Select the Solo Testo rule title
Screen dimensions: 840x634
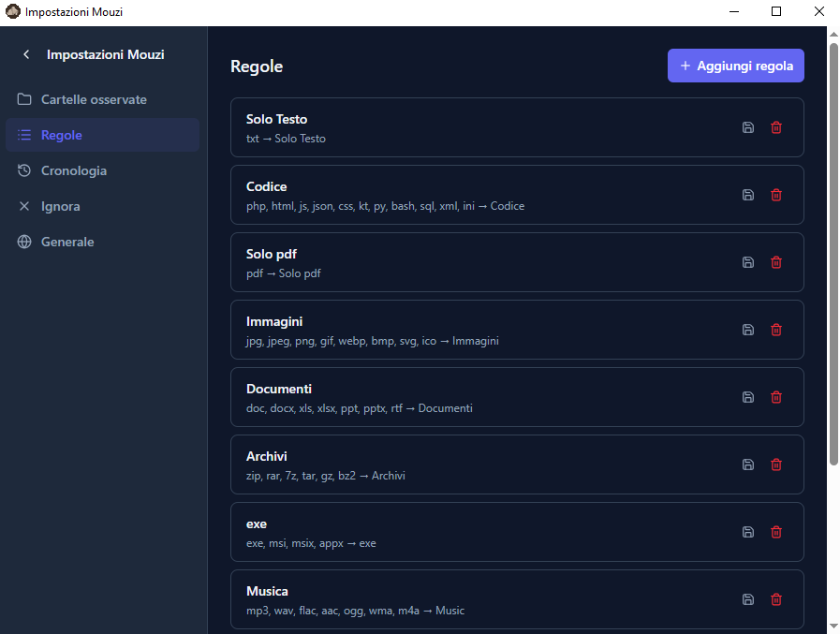(276, 119)
